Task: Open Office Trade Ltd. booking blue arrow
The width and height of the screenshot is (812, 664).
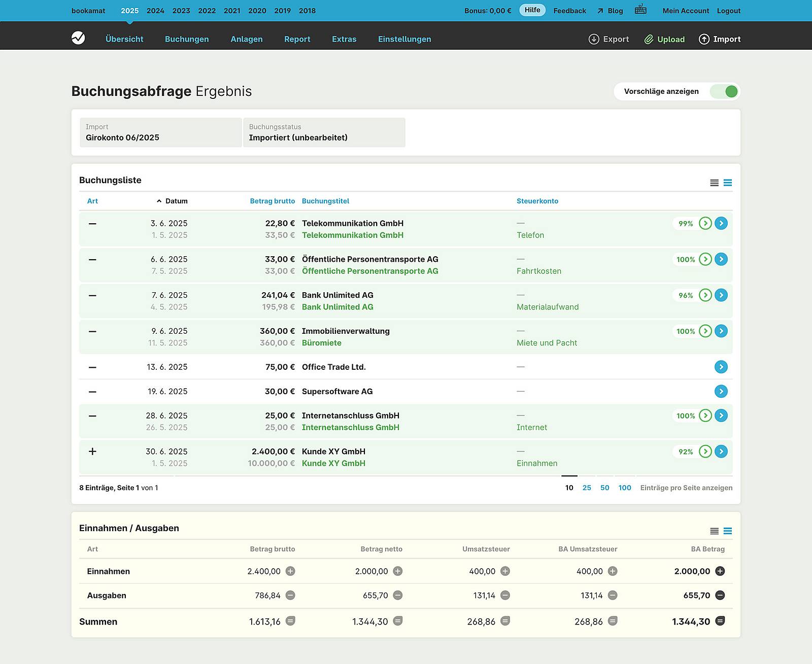Action: click(721, 367)
